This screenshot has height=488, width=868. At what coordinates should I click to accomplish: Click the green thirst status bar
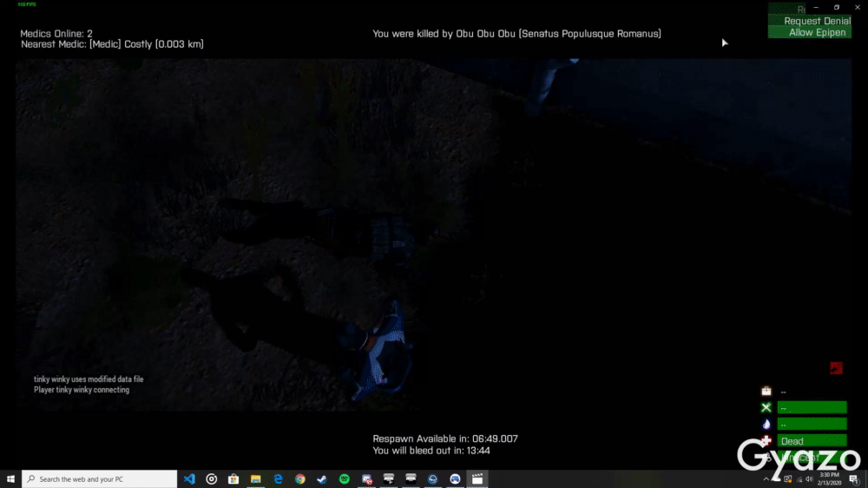click(x=812, y=425)
